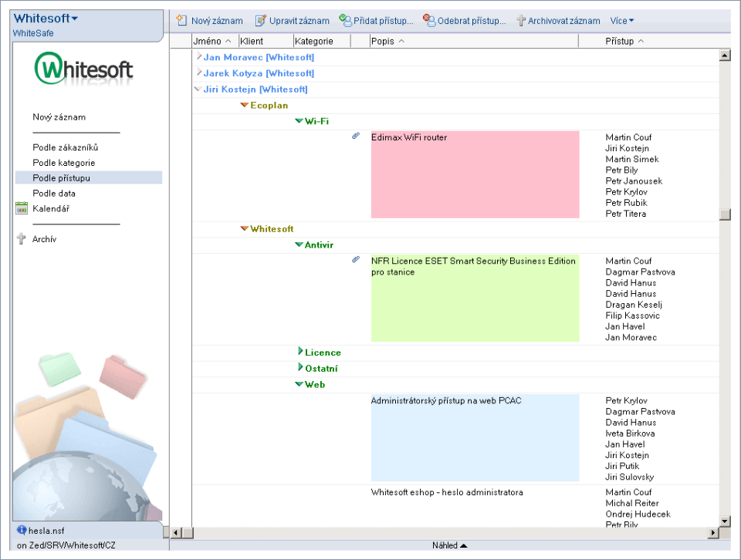Click the Nový záznam link in sidebar
This screenshot has width=741, height=560.
(x=59, y=117)
